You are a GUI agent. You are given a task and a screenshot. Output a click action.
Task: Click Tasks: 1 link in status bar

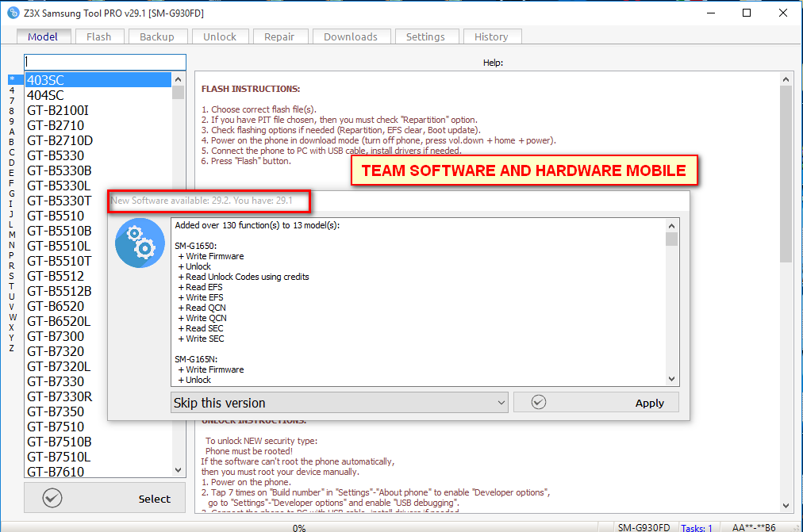(x=696, y=527)
